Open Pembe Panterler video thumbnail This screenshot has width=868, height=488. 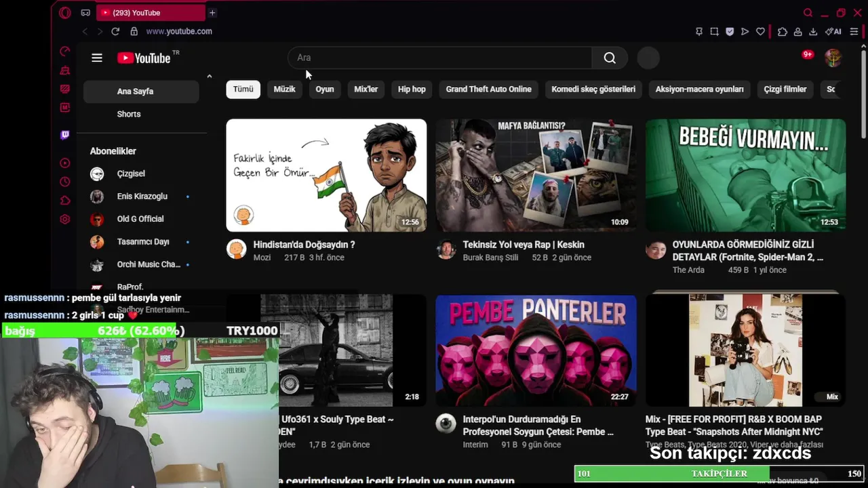click(x=536, y=350)
